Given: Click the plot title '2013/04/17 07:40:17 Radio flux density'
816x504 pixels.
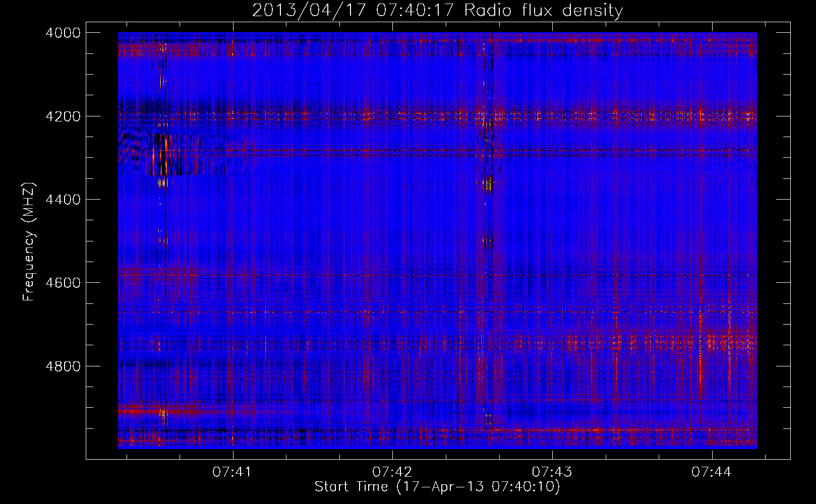Looking at the screenshot, I should click(437, 10).
